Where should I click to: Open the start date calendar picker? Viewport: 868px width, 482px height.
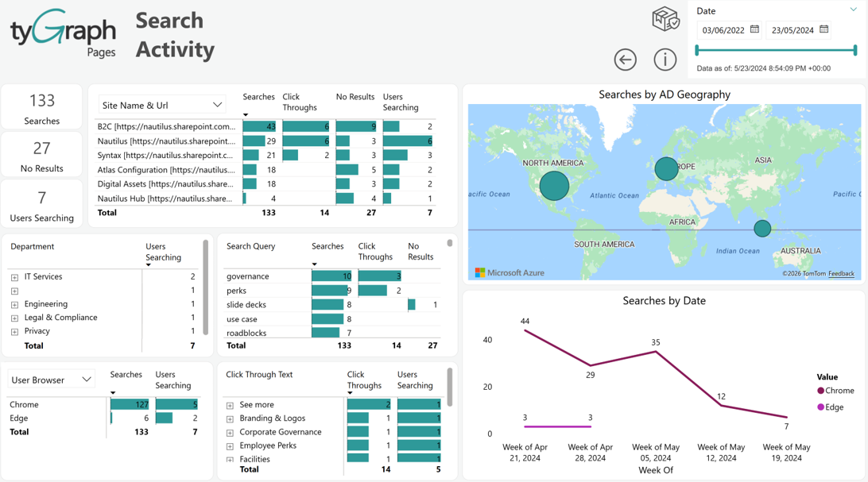coord(754,29)
